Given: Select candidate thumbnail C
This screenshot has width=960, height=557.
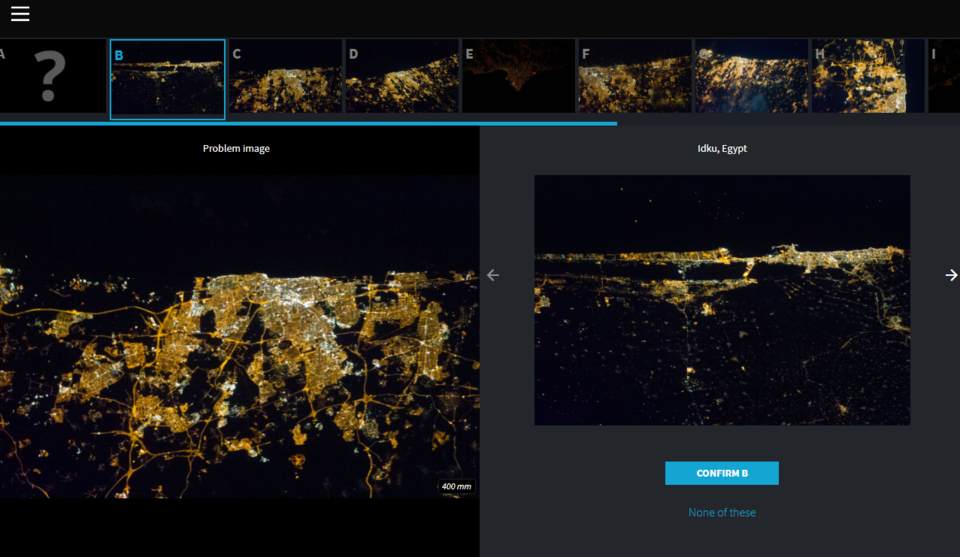Looking at the screenshot, I should pyautogui.click(x=285, y=76).
